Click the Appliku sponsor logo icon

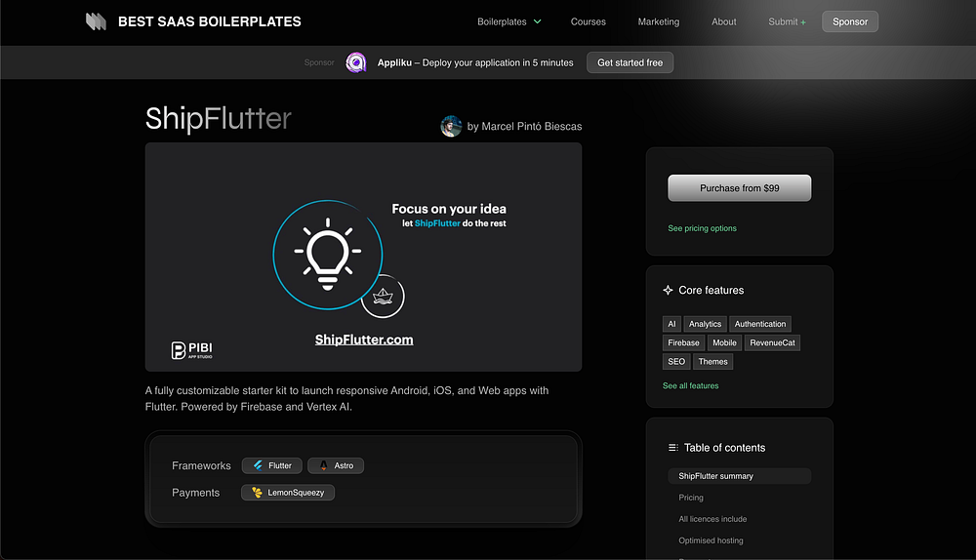click(356, 62)
